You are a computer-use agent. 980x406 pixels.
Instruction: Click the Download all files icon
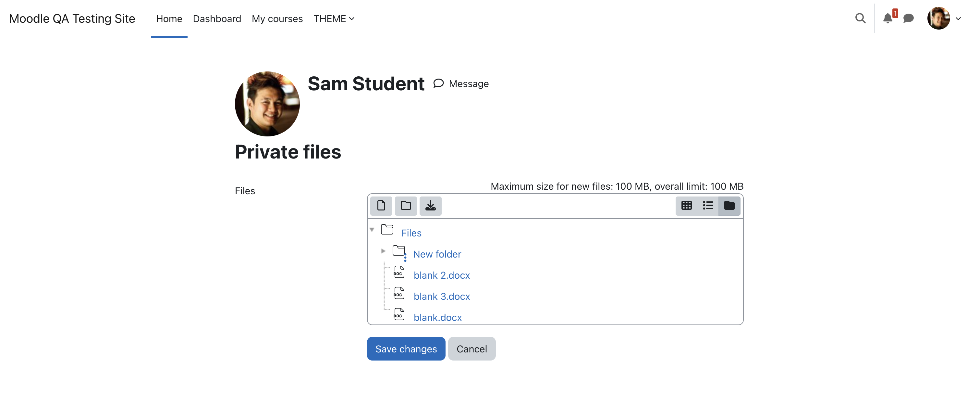(430, 206)
